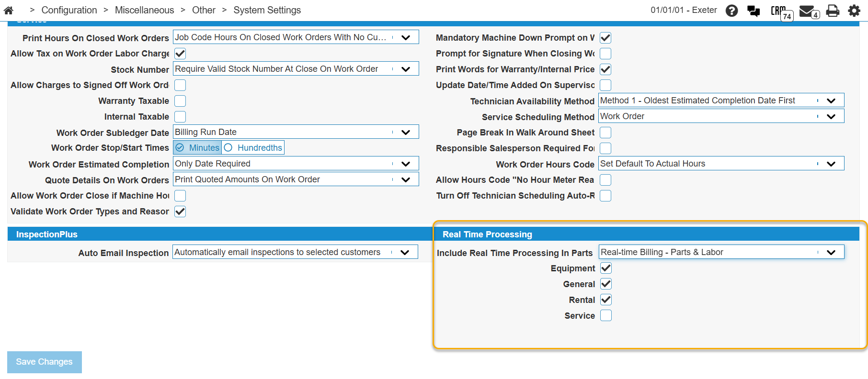The height and width of the screenshot is (379, 868).
Task: Click the Save Changes button
Action: point(45,362)
